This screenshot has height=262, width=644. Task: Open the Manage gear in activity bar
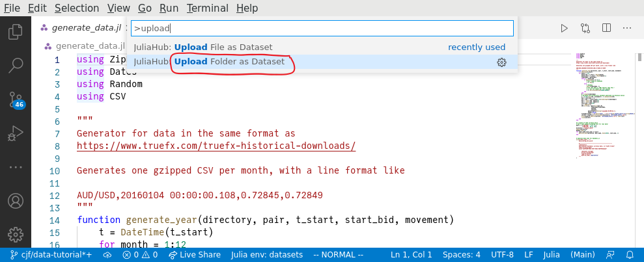tap(15, 235)
